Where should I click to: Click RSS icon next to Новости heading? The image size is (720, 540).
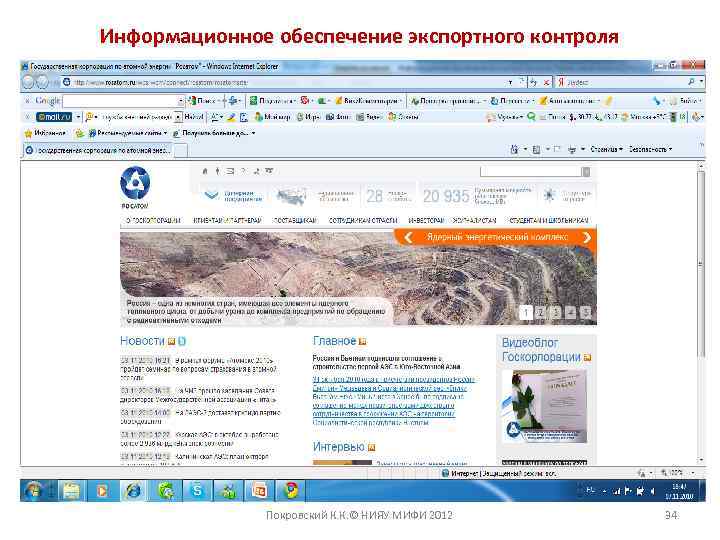click(172, 341)
